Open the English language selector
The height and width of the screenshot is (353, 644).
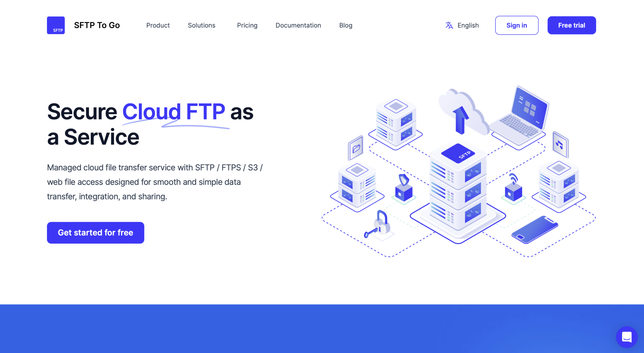pyautogui.click(x=461, y=25)
